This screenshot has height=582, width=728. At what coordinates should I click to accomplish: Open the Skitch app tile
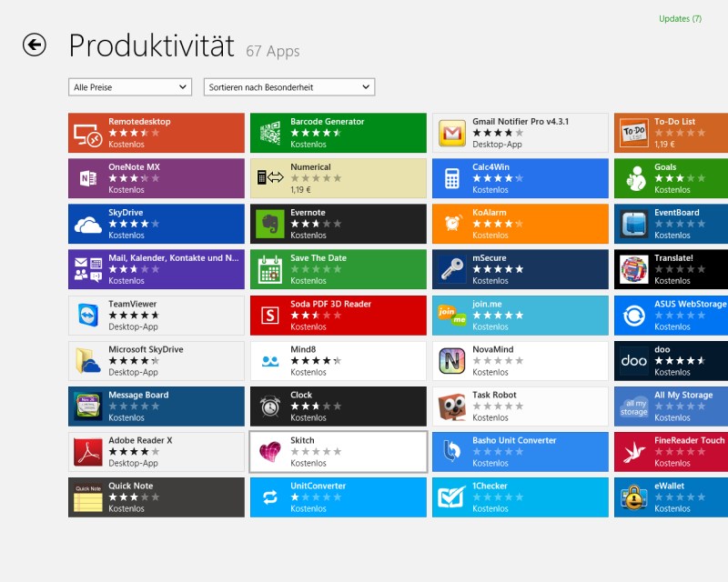pyautogui.click(x=338, y=452)
